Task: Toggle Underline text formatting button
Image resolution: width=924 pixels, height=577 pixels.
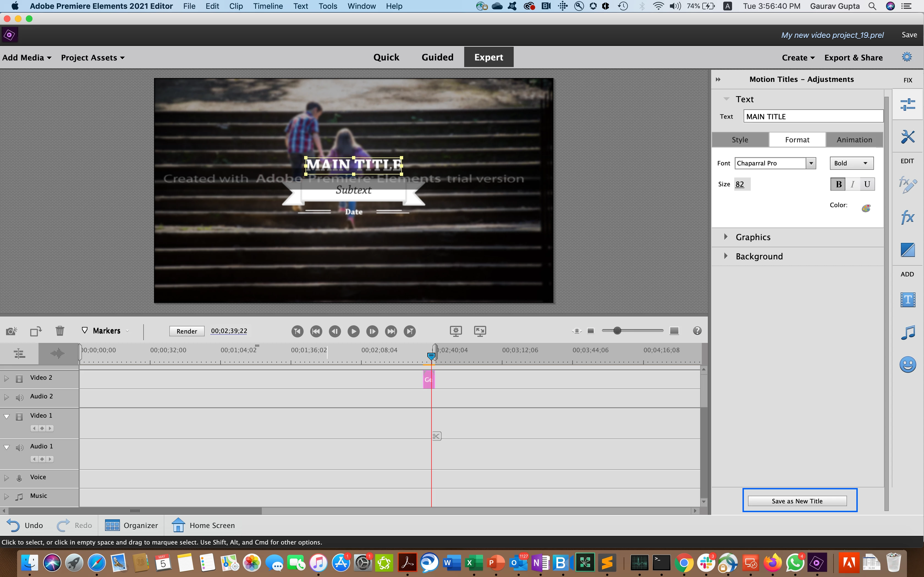Action: (867, 184)
